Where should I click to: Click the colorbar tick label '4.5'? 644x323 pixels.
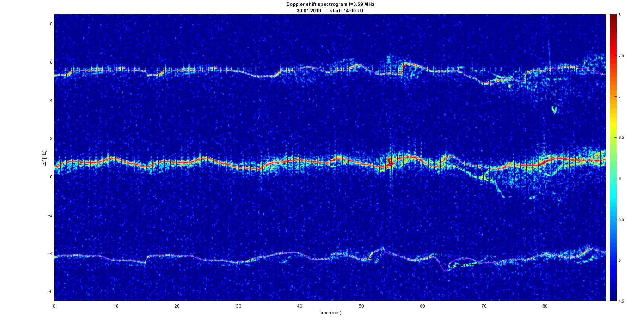point(621,301)
